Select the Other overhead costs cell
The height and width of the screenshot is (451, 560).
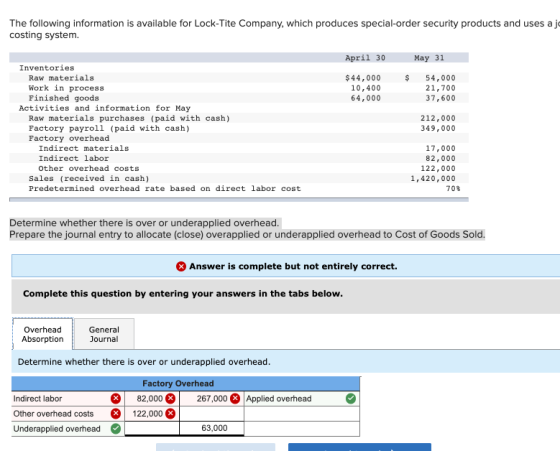coord(68,414)
